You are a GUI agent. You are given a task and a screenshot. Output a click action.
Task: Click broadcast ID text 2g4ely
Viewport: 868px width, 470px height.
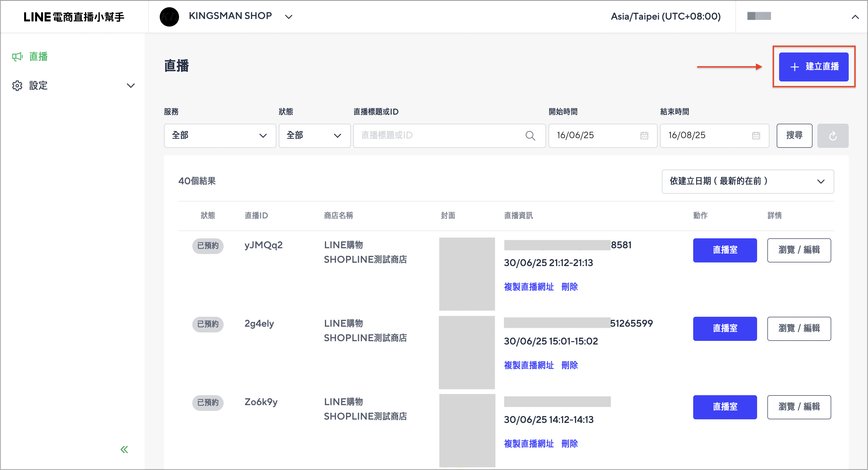pos(259,324)
